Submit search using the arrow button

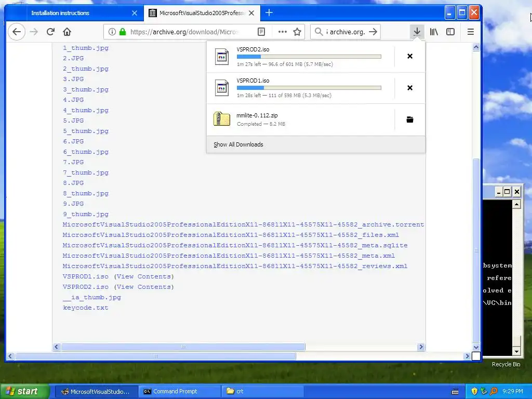coord(373,32)
